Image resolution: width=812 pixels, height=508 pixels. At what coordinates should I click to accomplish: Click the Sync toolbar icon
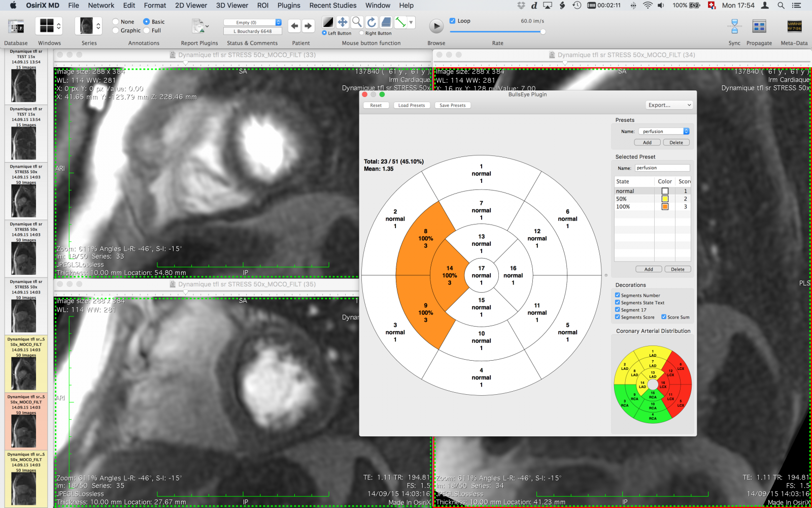734,26
